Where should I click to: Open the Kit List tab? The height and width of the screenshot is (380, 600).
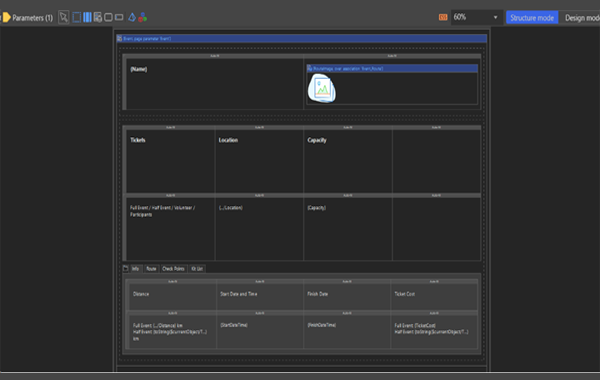coord(197,269)
